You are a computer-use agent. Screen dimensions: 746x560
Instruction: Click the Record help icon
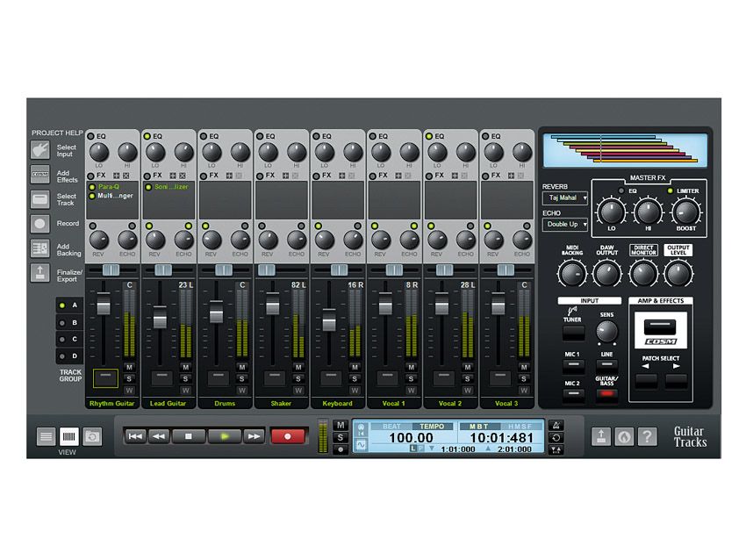click(x=40, y=224)
